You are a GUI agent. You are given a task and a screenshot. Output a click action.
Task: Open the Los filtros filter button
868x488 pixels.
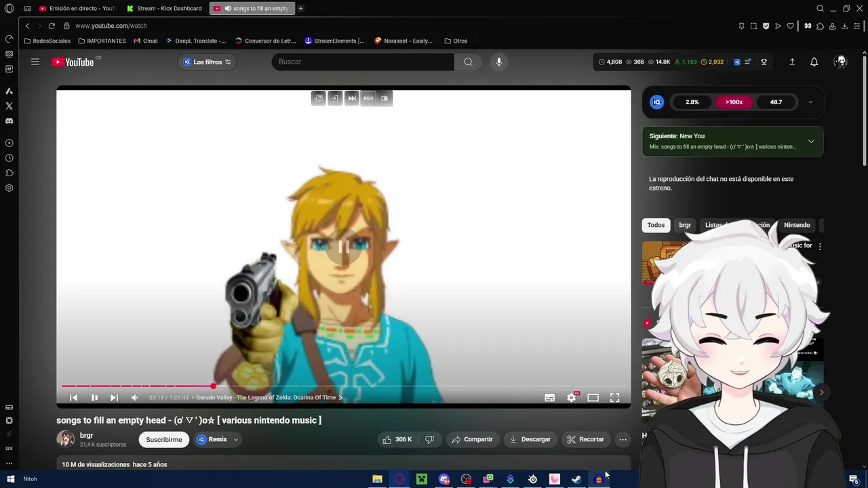coord(207,62)
